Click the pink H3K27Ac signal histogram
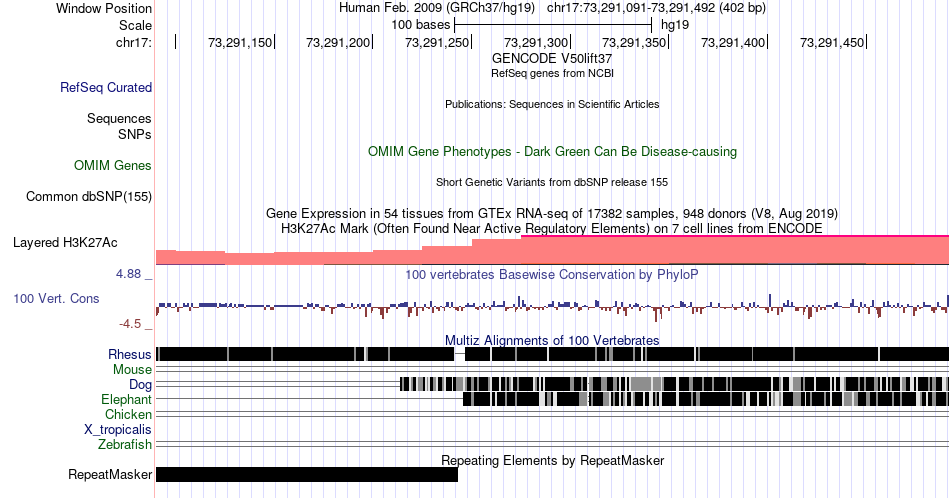 coord(553,250)
